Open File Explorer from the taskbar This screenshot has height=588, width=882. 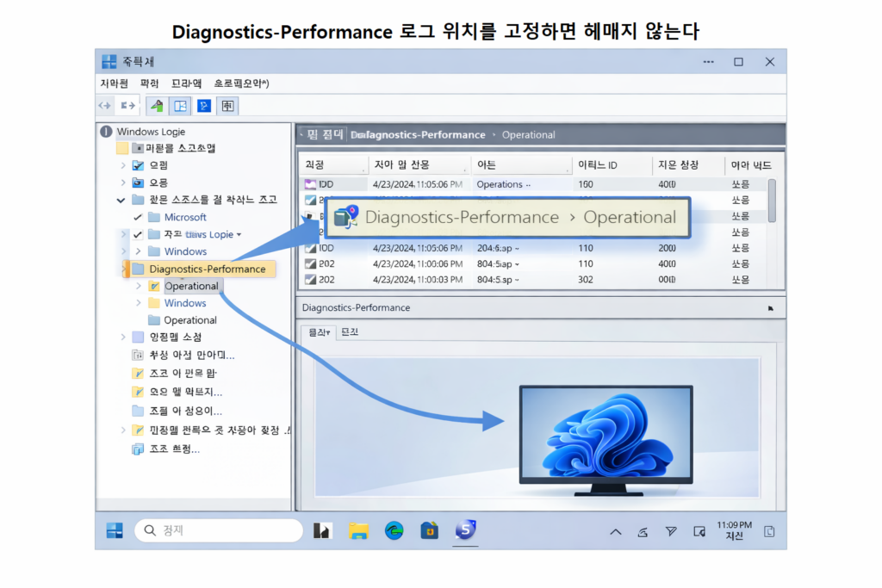pyautogui.click(x=358, y=530)
